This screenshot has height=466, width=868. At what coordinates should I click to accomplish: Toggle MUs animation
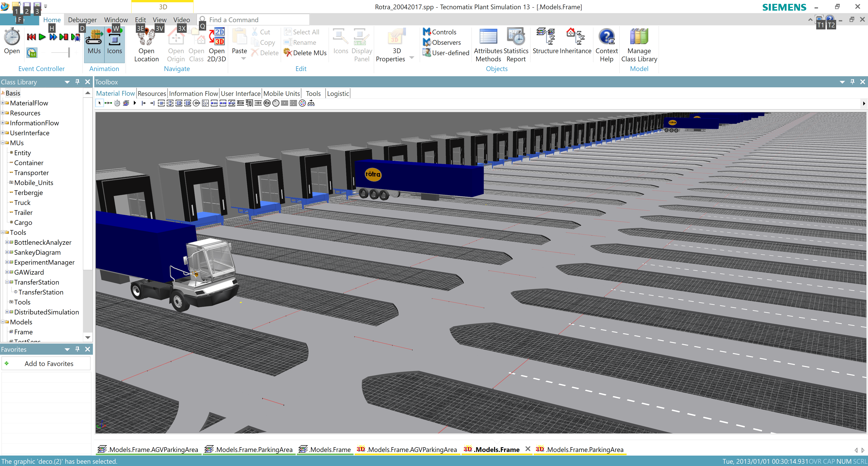pos(94,42)
